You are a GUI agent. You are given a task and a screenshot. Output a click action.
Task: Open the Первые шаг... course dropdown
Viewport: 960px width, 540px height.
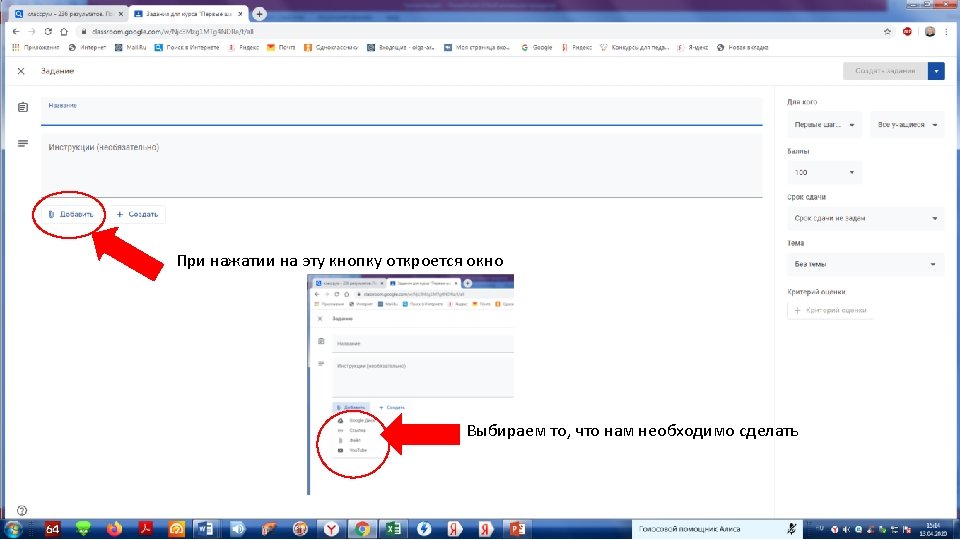point(824,125)
